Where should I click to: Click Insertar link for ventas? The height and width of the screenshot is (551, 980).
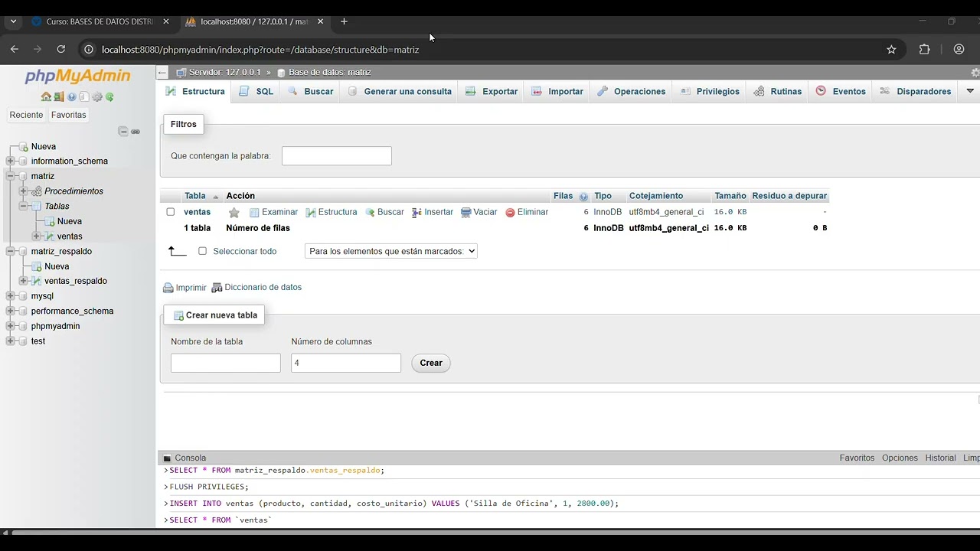pyautogui.click(x=433, y=212)
